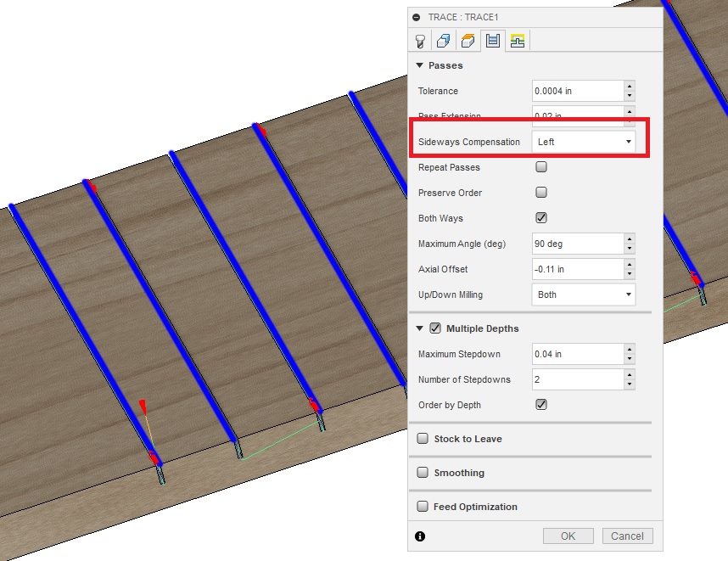The height and width of the screenshot is (561, 728).
Task: Click the Sideways Compensation label
Action: coord(469,142)
